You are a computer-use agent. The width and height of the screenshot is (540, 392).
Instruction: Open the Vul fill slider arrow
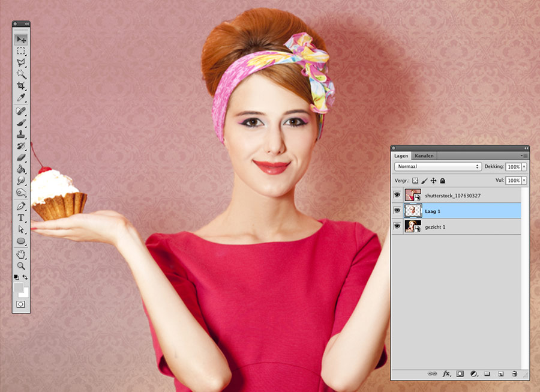[524, 181]
